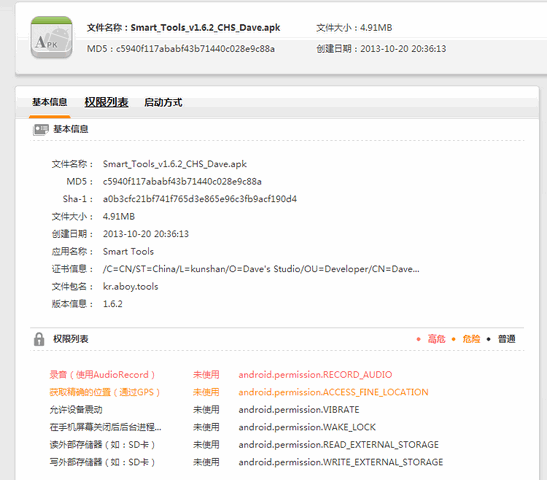Click the 高危 risk level label

click(x=436, y=339)
